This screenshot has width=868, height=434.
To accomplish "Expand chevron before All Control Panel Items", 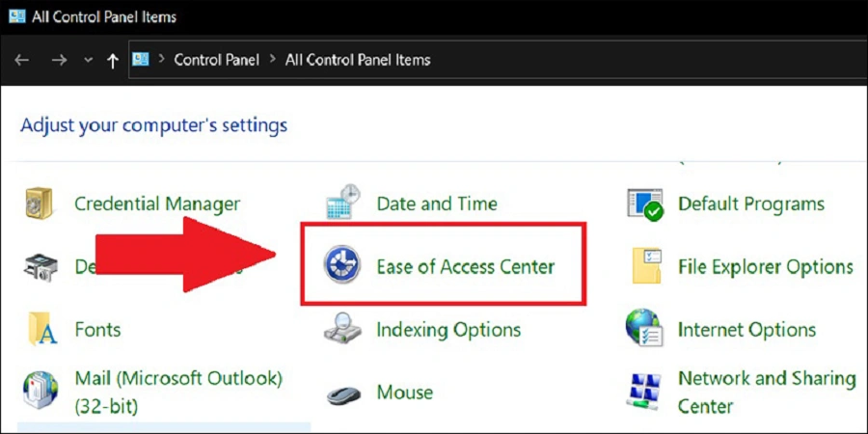I will (x=272, y=59).
